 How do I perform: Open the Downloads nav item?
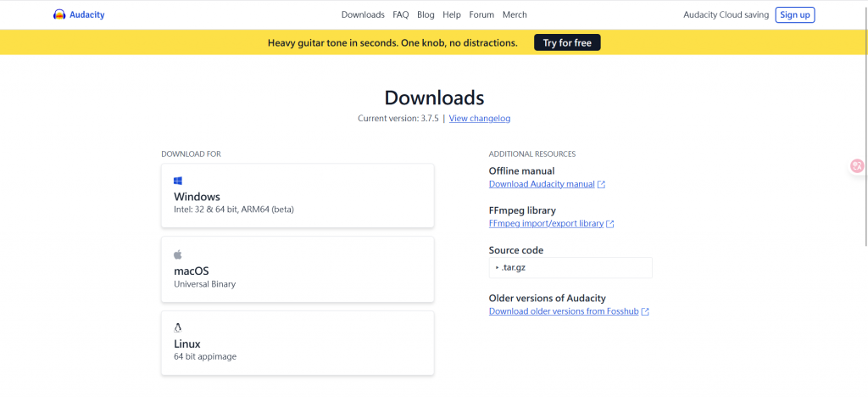(363, 15)
